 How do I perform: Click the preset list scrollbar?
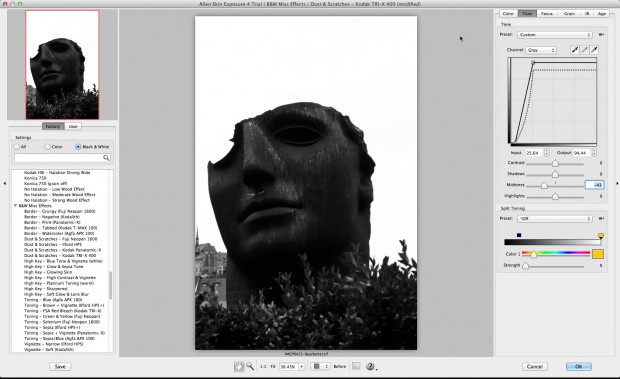pos(110,285)
